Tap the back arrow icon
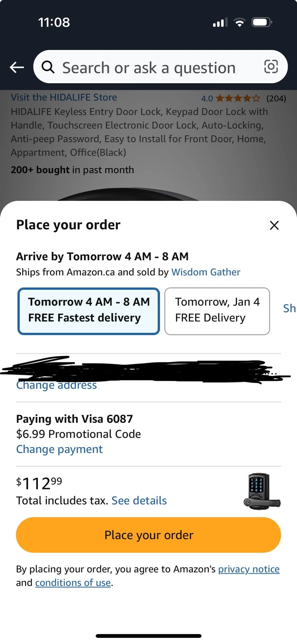 coord(17,68)
